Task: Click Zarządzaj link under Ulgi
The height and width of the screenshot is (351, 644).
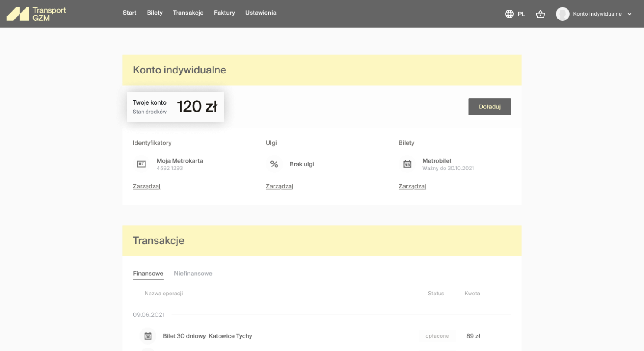Action: pos(279,187)
